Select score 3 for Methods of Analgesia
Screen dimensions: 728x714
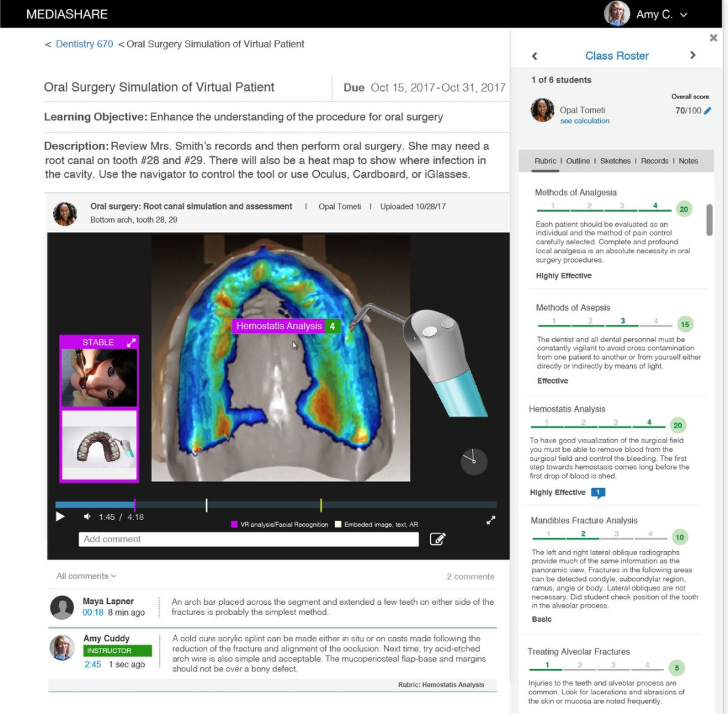click(x=622, y=206)
